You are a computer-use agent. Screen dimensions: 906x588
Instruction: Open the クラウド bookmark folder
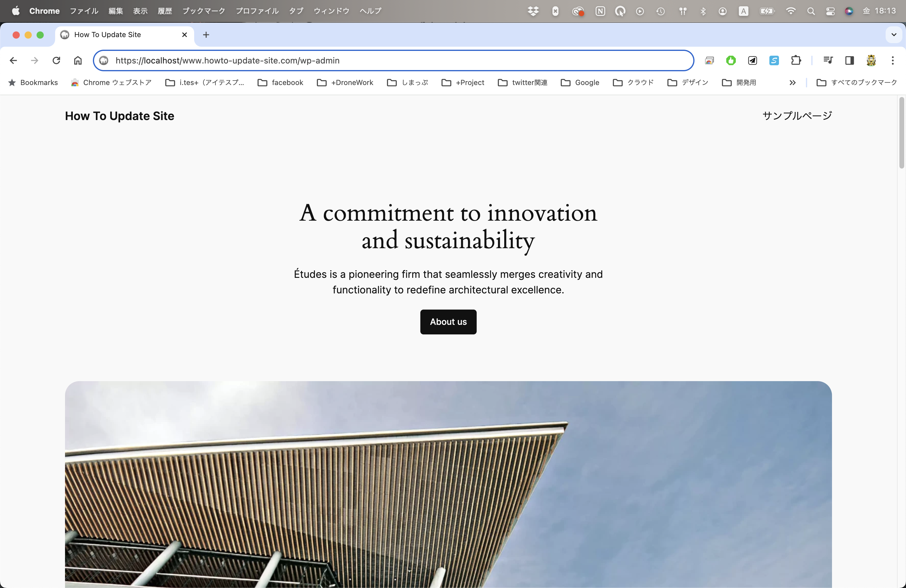pos(633,83)
